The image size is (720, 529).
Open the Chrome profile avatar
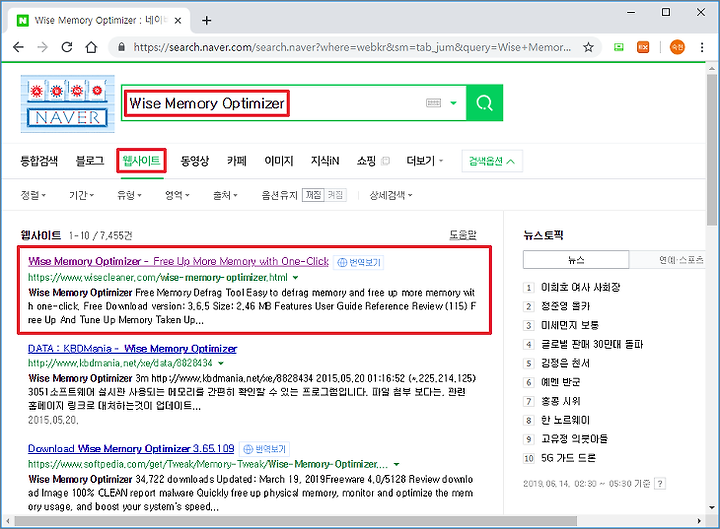coord(677,47)
